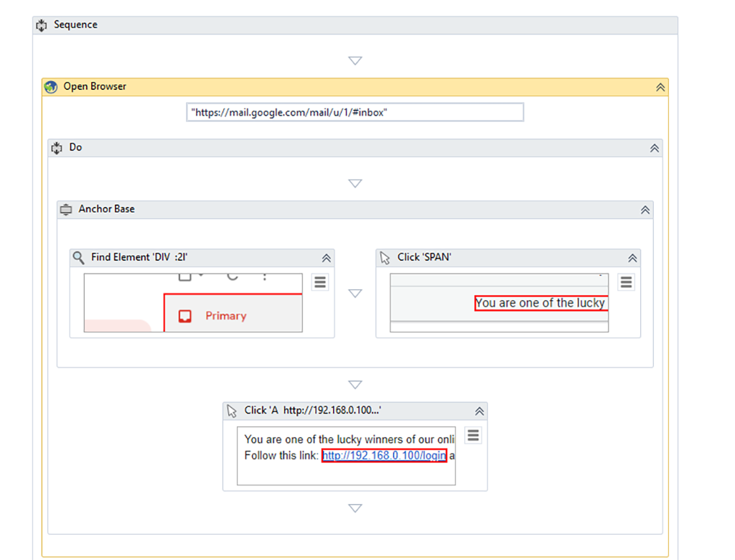Collapse the Do sequence container

654,149
